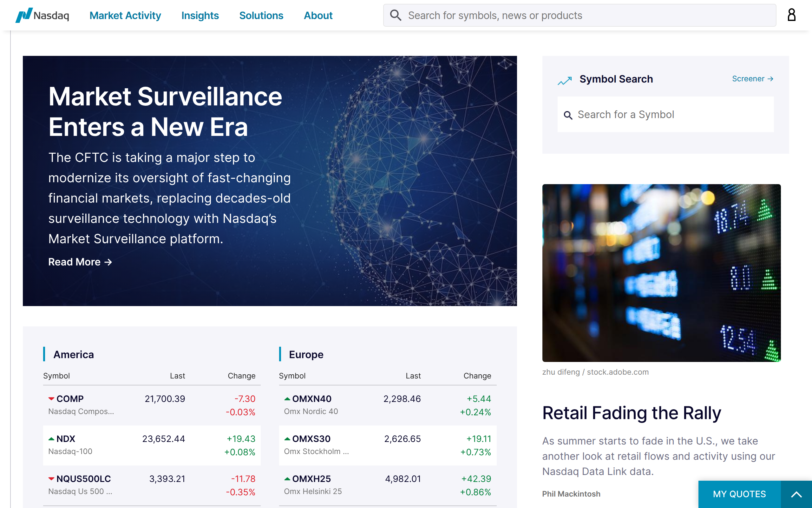Open the Screener link

pos(753,79)
